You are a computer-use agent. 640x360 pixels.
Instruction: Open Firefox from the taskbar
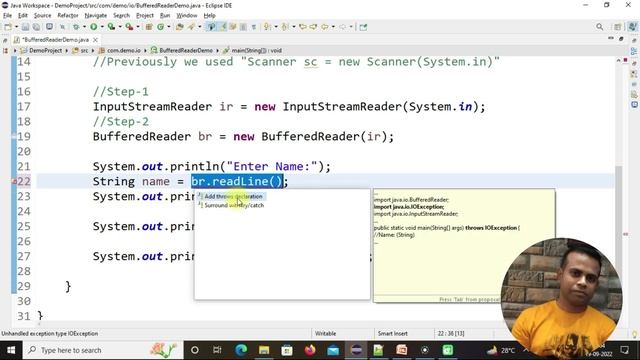click(310, 350)
